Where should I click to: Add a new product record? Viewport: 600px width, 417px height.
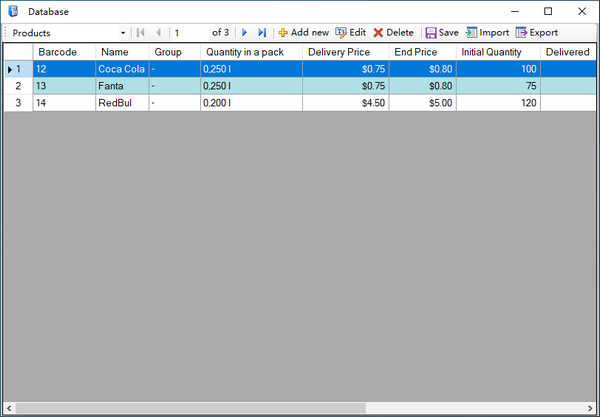[303, 33]
